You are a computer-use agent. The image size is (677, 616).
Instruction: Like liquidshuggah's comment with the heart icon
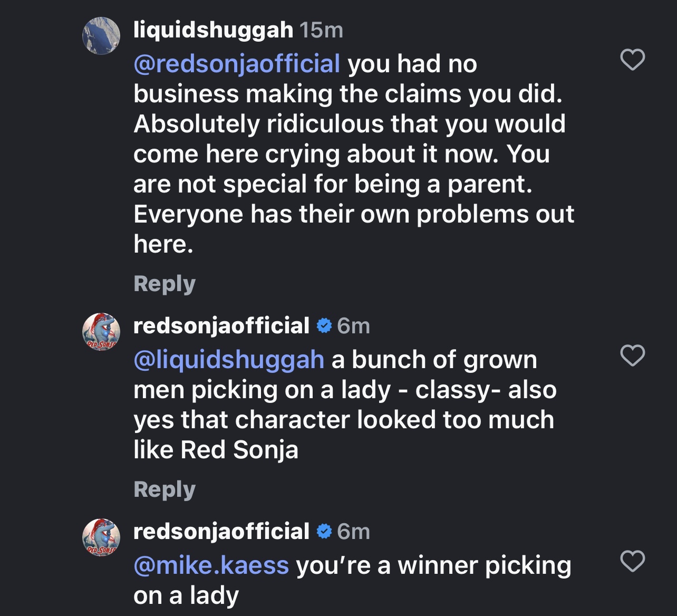[x=633, y=60]
